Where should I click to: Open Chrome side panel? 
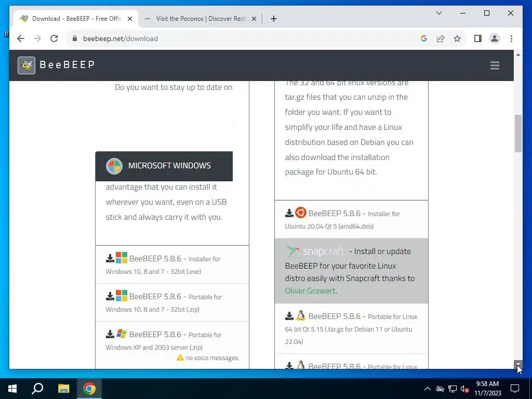[478, 38]
